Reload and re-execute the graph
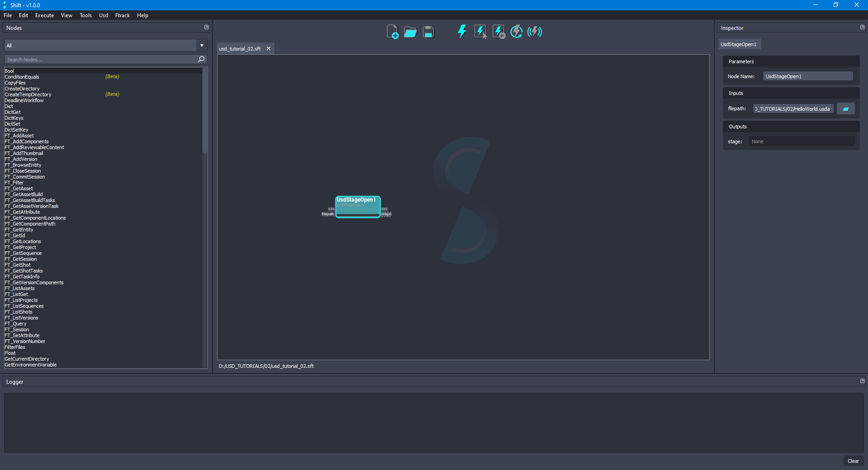 click(x=516, y=31)
